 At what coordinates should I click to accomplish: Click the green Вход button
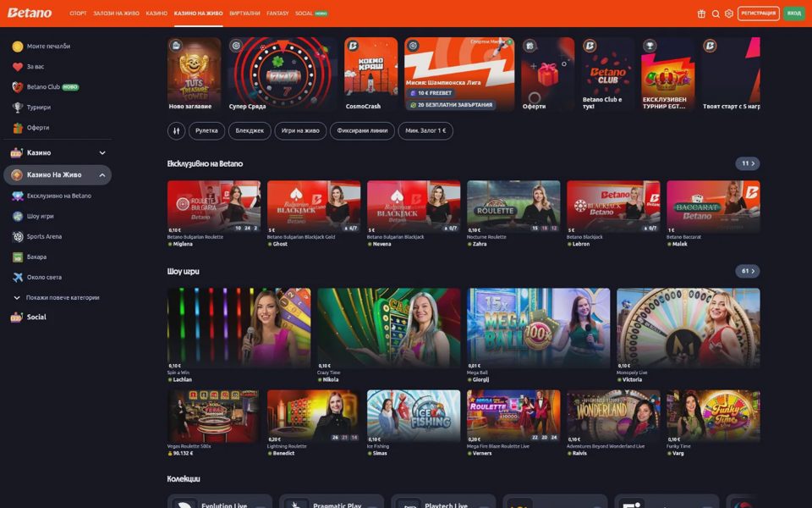click(794, 14)
